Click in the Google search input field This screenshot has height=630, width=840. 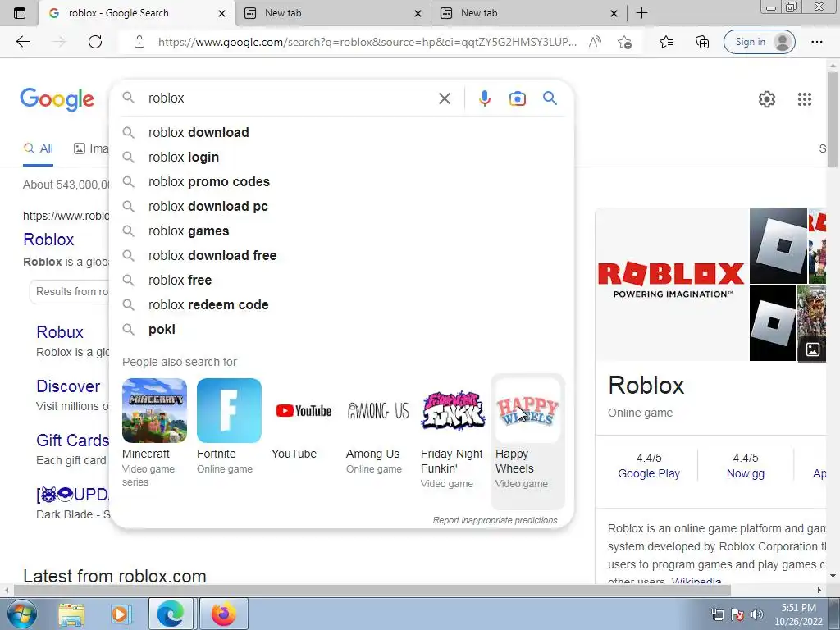(290, 98)
